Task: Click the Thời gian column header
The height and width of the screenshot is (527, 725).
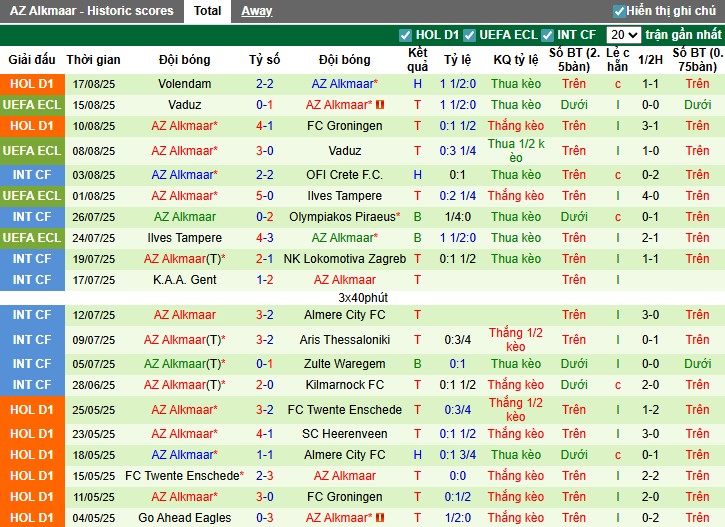Action: click(93, 60)
